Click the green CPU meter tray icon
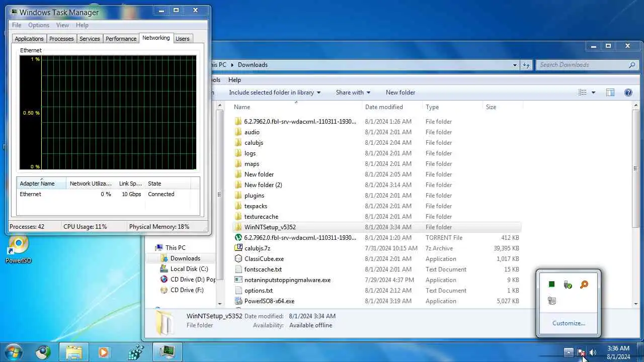Screen dimensions: 644x362 551,285
